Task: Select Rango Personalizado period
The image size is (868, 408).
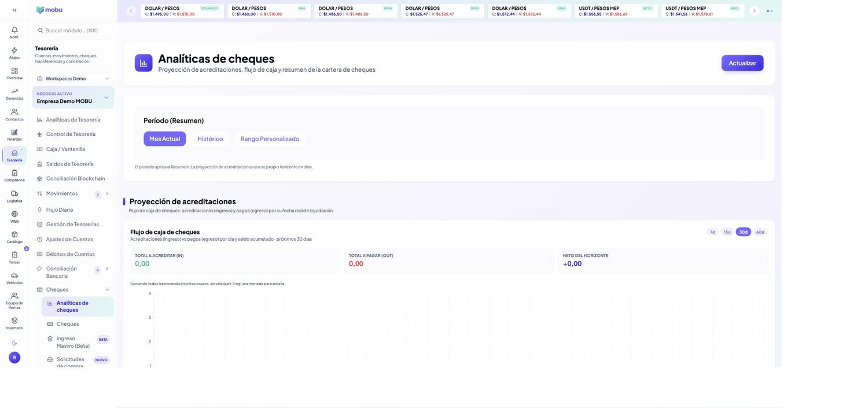Action: pyautogui.click(x=270, y=139)
